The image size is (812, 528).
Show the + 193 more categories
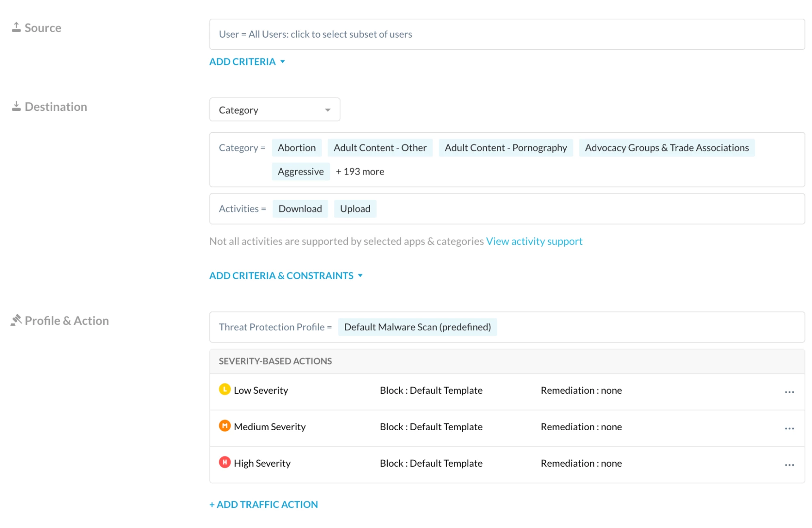(x=359, y=172)
